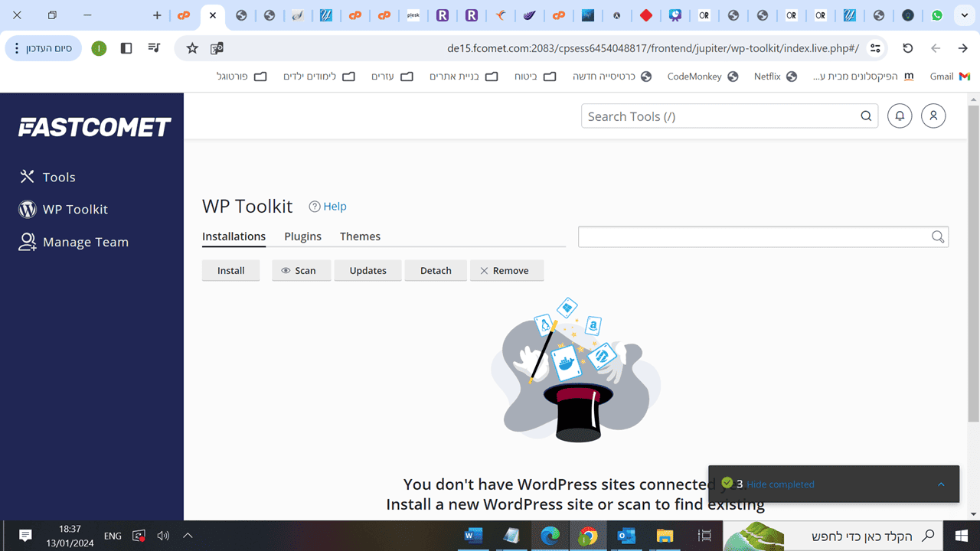980x551 pixels.
Task: Click the Google Chrome taskbar icon
Action: tap(588, 536)
